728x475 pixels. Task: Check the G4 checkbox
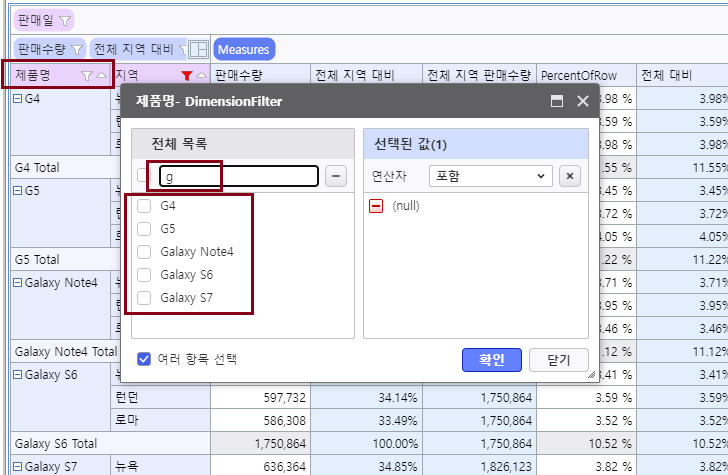pos(144,206)
